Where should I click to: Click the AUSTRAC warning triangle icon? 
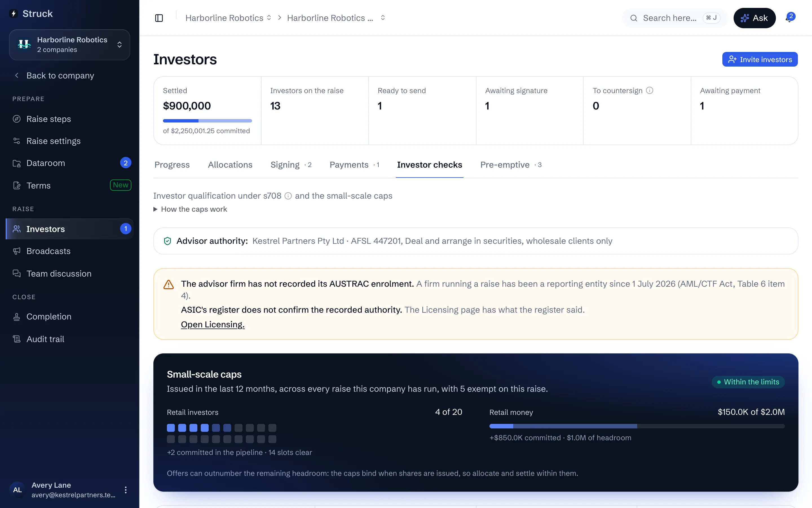coord(168,284)
